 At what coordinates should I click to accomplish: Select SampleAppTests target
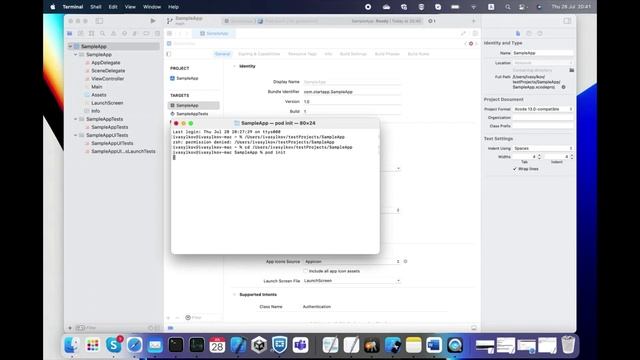click(193, 114)
